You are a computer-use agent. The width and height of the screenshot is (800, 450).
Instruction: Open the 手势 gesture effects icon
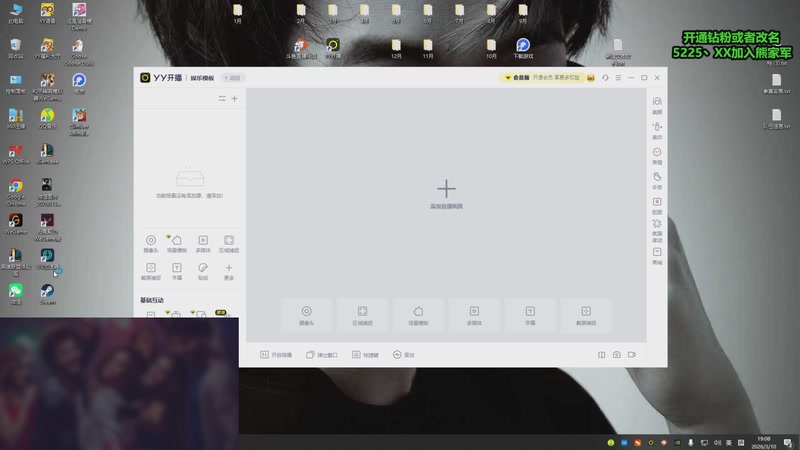coord(657,179)
